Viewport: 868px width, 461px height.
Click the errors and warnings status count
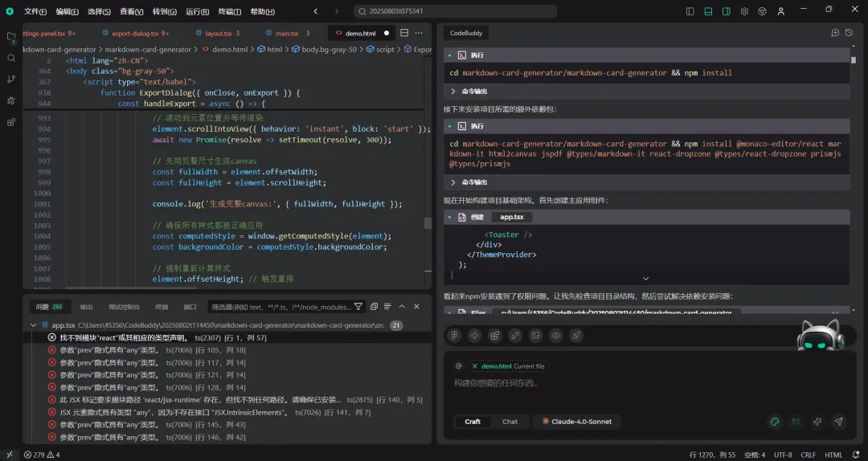[42, 455]
